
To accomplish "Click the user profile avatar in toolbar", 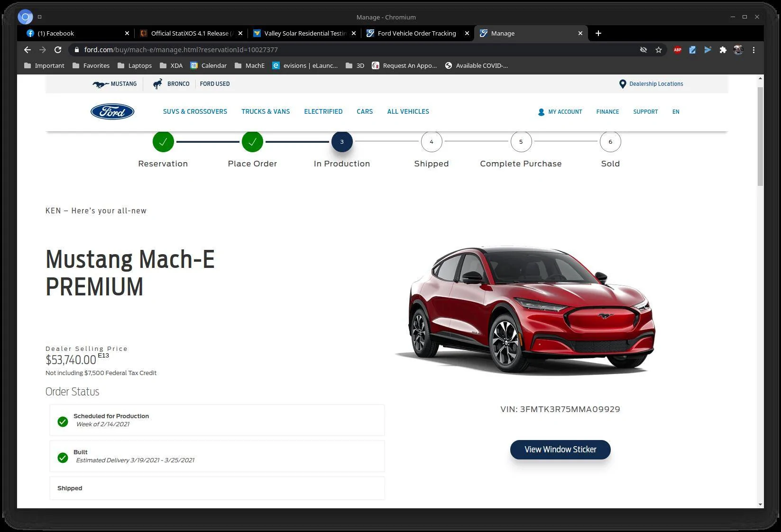I will pos(738,50).
